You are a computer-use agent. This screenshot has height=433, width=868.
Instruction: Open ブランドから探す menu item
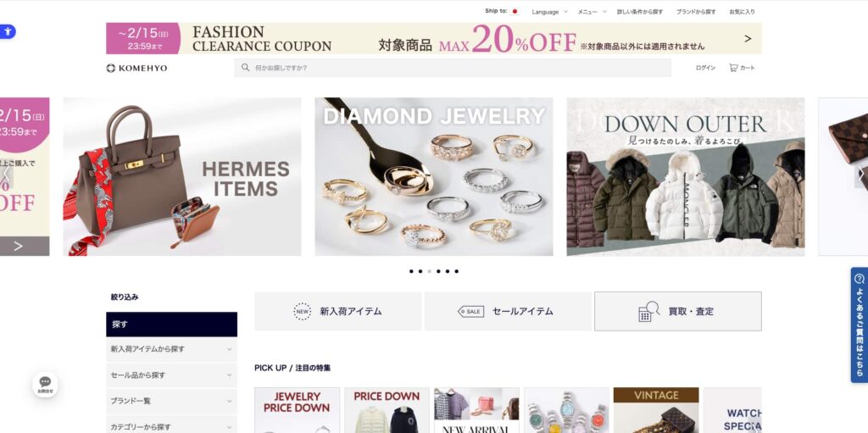pos(696,12)
